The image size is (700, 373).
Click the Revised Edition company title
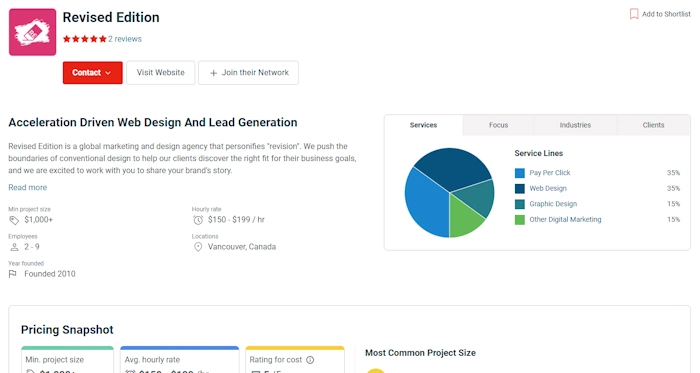click(111, 17)
